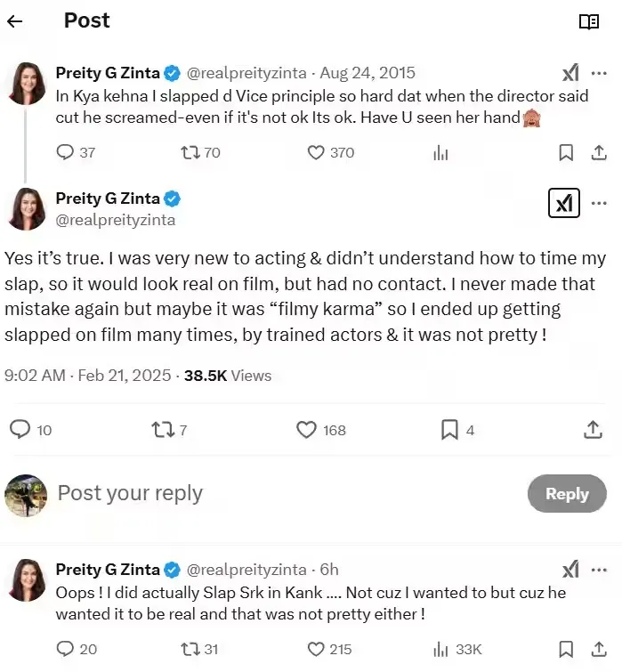Reply to the Aug 24, 2015 tweet
This screenshot has width=622, height=672.
coord(65,152)
